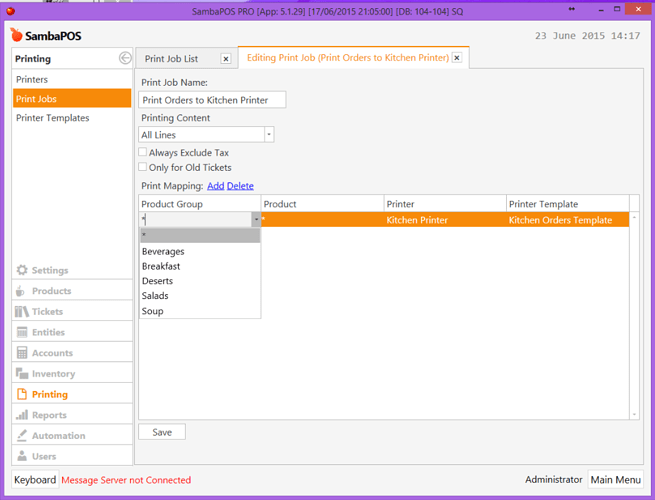Screen dimensions: 655x500
Task: Select Soup from product group list
Action: pyautogui.click(x=200, y=311)
